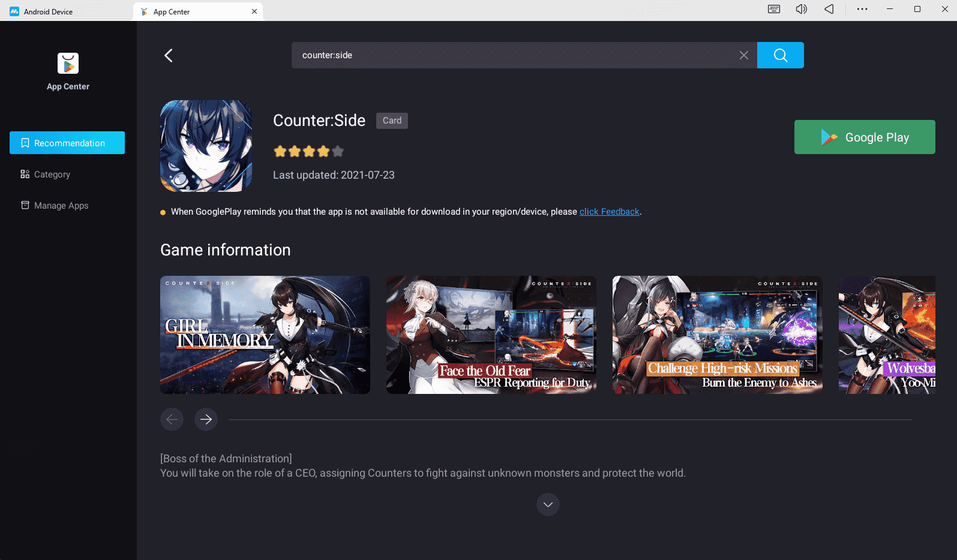Click the star rating row
Image resolution: width=957 pixels, height=560 pixels.
[308, 151]
